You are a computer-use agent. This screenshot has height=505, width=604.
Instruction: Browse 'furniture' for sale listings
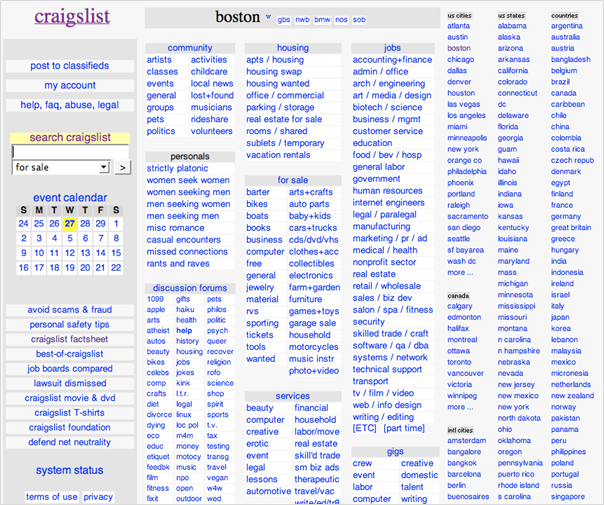[305, 299]
